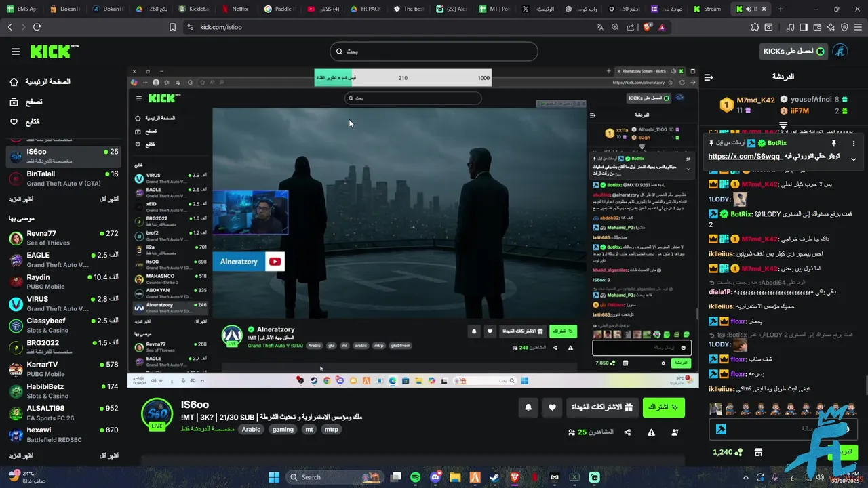Open ALSALTI98 EA Sports FC channel
868x488 pixels.
pyautogui.click(x=64, y=412)
